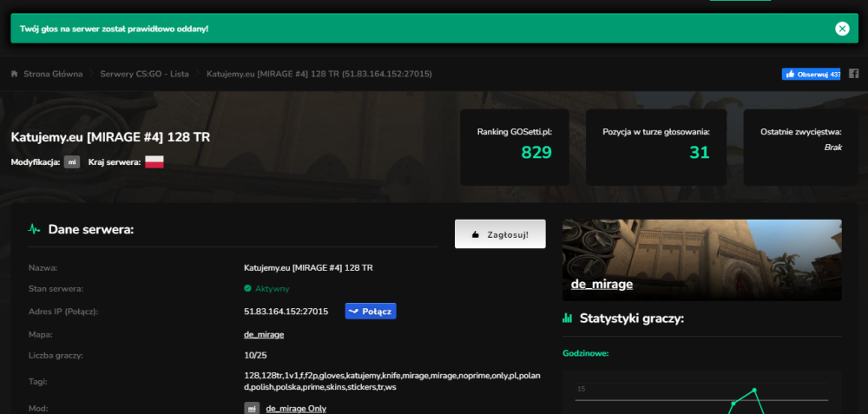The width and height of the screenshot is (868, 414).
Task: Click the peak point on hourly chart
Action: pyautogui.click(x=754, y=391)
